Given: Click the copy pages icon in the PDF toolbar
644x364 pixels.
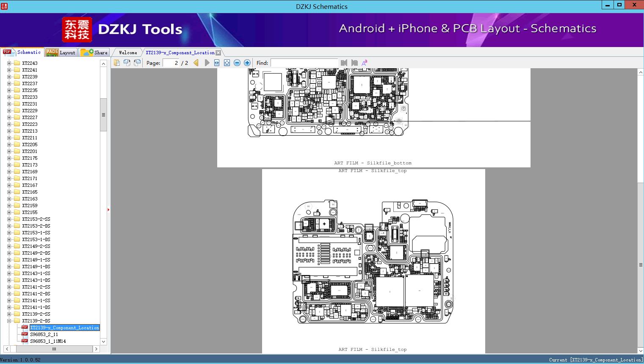Looking at the screenshot, I should (116, 63).
